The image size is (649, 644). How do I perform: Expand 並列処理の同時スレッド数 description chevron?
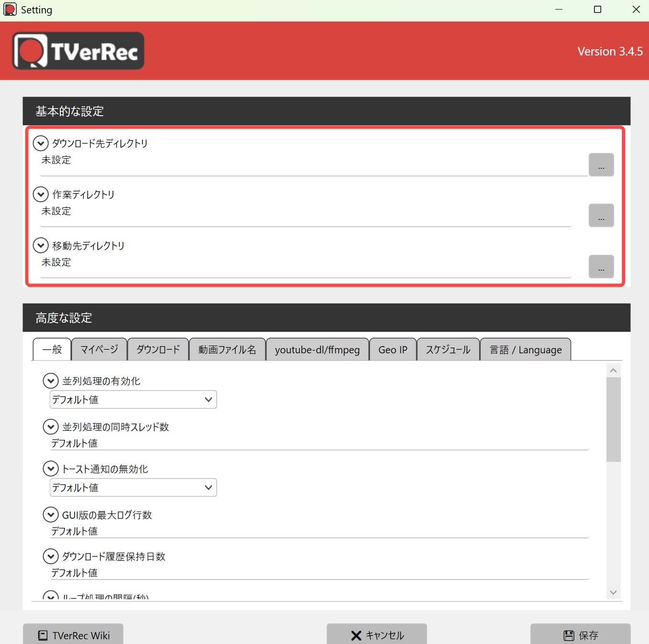coord(51,426)
